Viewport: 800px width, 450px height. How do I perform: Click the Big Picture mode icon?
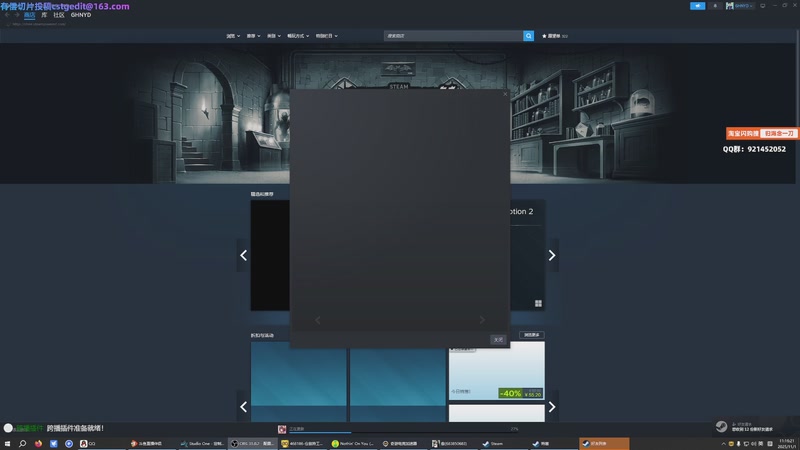[763, 6]
